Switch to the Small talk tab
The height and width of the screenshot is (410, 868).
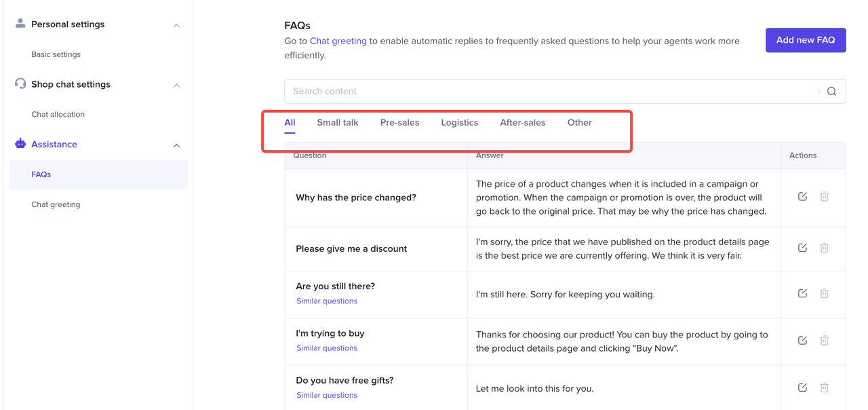[337, 123]
